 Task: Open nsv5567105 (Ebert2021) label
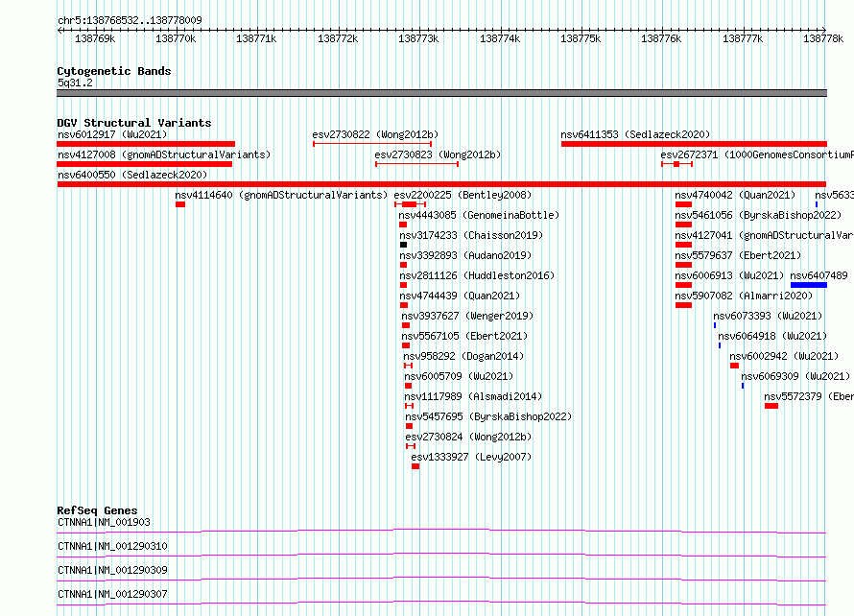pyautogui.click(x=464, y=336)
